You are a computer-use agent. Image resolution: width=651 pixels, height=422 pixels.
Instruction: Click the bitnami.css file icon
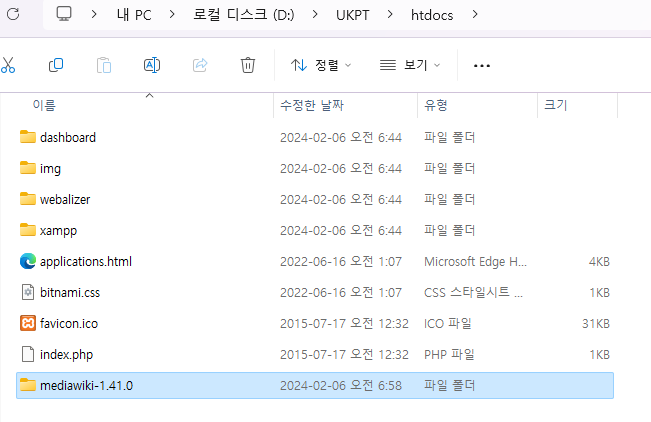pyautogui.click(x=28, y=292)
